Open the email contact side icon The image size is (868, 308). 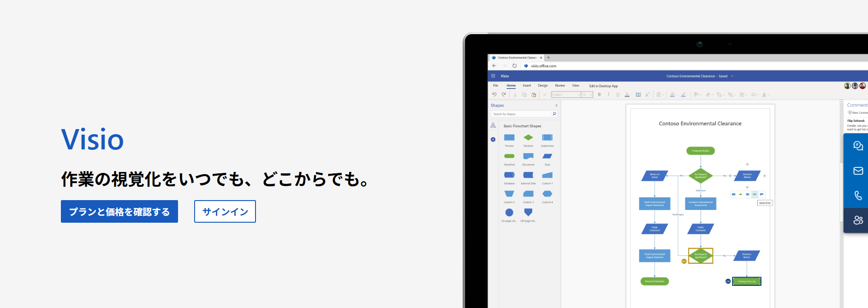tap(858, 171)
